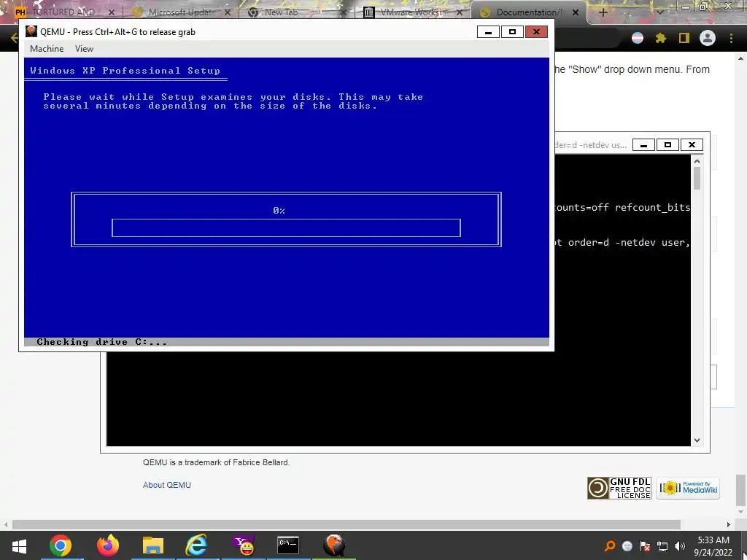Switch to the VMware Workstation browser tab
Viewport: 747px width, 560px height.
tap(412, 12)
